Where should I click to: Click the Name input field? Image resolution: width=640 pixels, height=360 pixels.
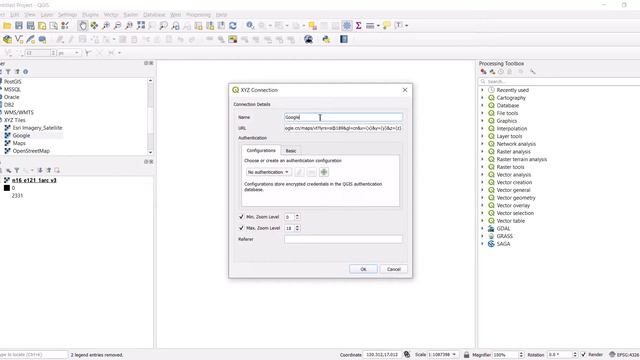tap(343, 117)
